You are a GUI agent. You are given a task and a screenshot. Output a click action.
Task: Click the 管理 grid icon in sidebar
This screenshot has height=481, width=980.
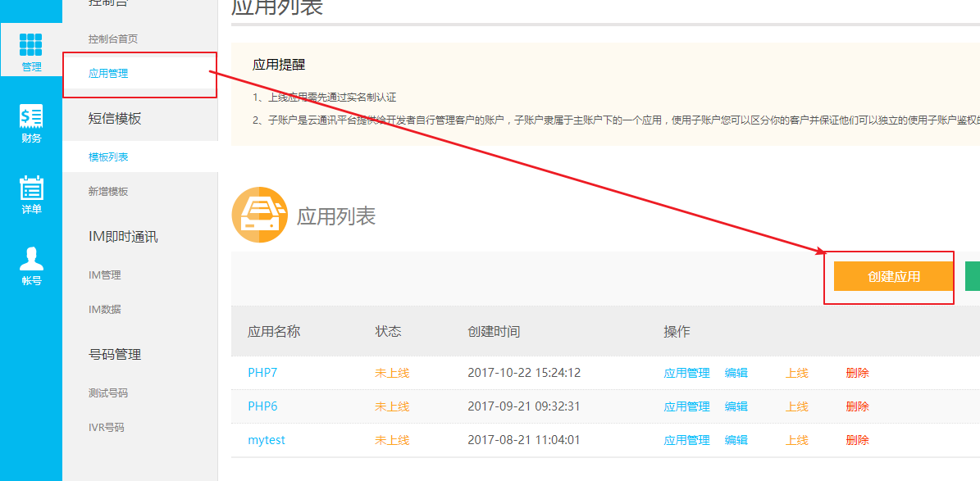31,45
